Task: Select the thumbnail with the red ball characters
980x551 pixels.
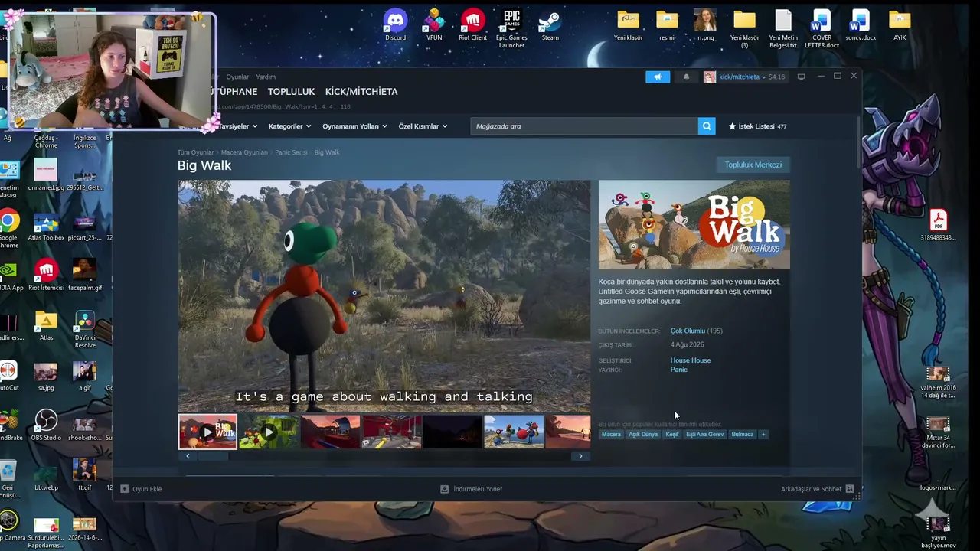Action: pyautogui.click(x=514, y=432)
